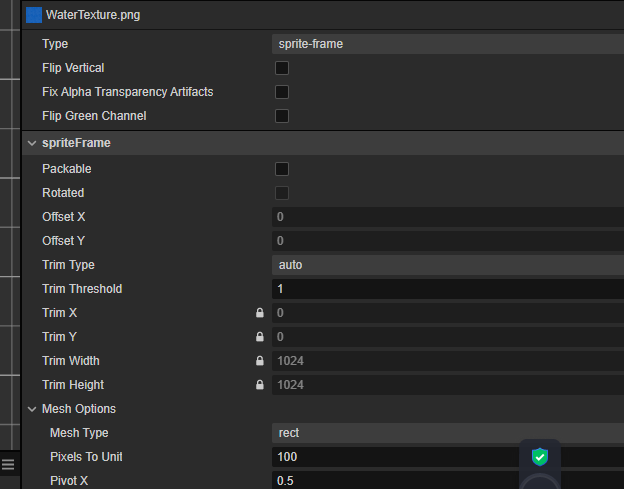The height and width of the screenshot is (489, 624).
Task: Click the Offset X value field
Action: tap(448, 217)
